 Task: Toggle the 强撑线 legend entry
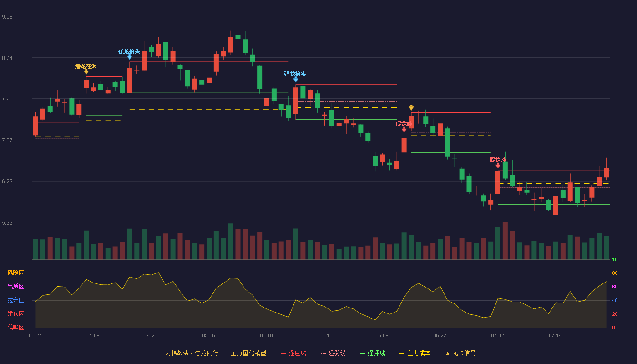(x=373, y=353)
